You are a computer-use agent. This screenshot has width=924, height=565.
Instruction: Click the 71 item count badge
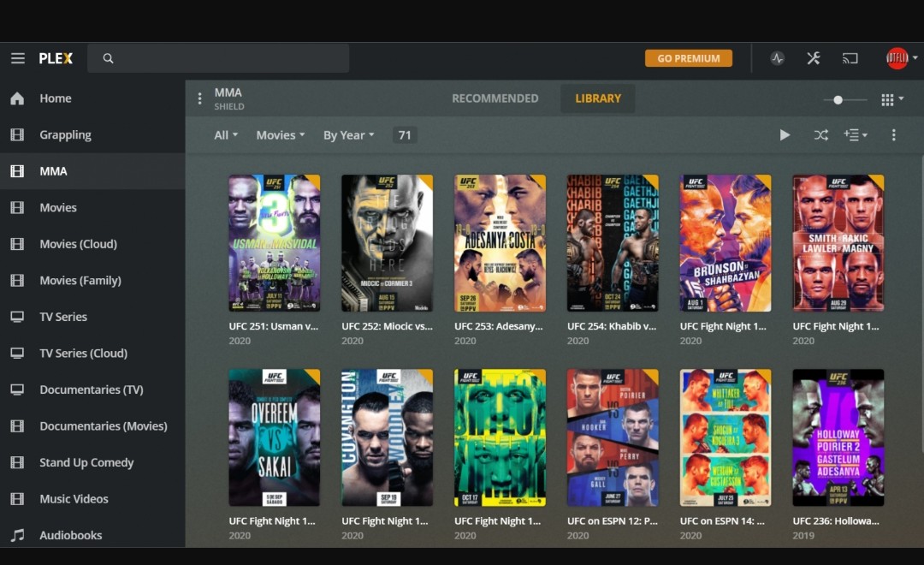pyautogui.click(x=405, y=135)
